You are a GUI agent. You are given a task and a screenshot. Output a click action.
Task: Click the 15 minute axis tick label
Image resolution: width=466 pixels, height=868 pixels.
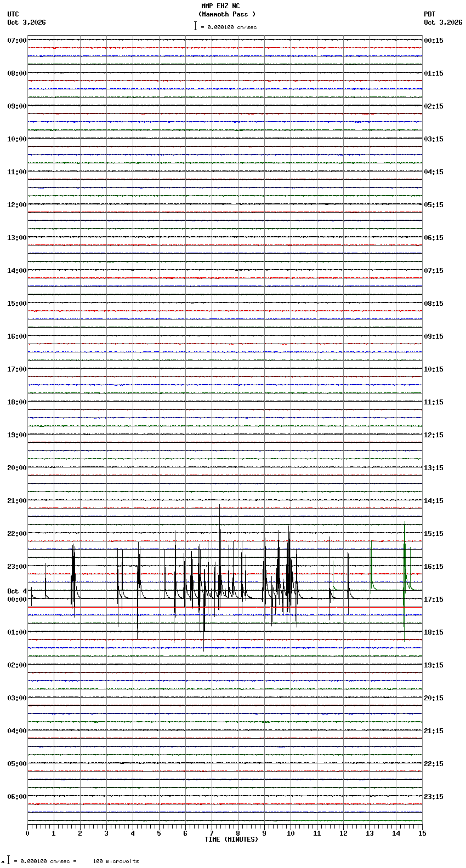pyautogui.click(x=422, y=833)
